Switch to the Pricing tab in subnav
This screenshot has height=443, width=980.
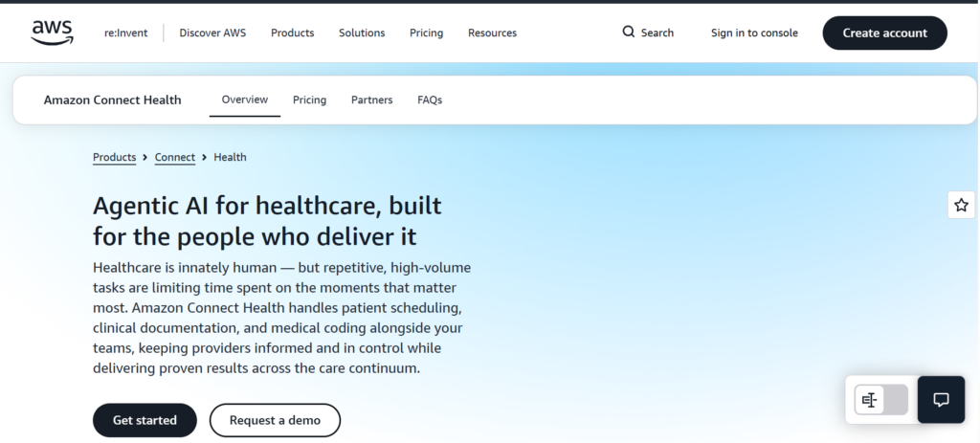click(x=309, y=100)
